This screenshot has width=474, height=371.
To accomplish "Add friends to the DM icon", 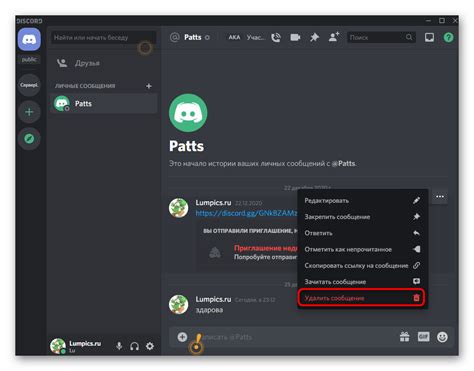I will click(334, 37).
